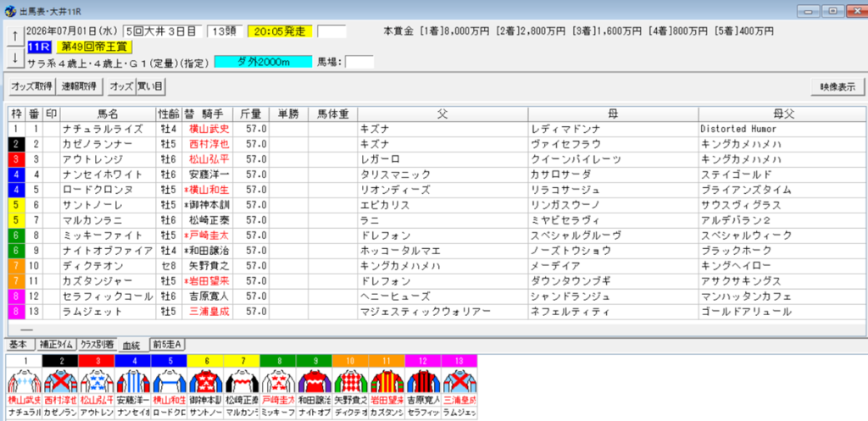
Task: Click the jockey silks icon for horse 3
Action: [97, 380]
